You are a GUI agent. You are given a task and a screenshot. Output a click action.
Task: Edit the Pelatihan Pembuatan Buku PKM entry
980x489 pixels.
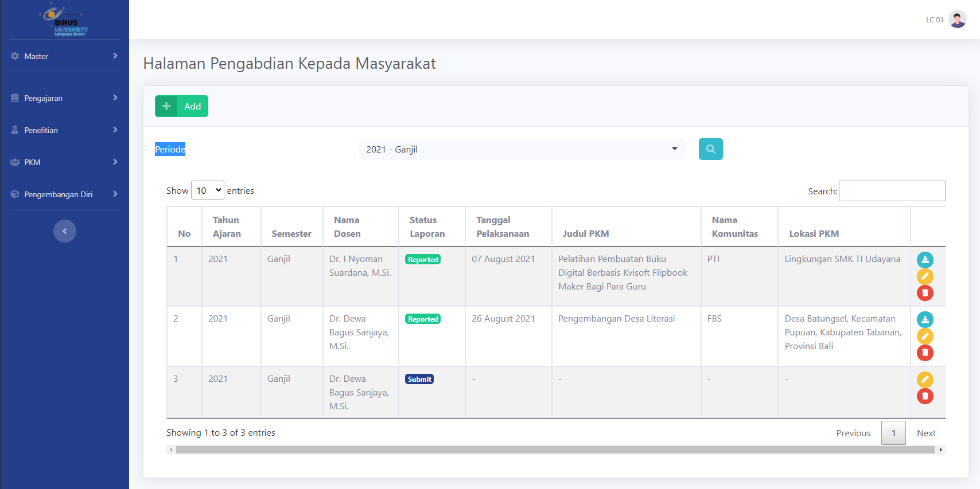[925, 276]
